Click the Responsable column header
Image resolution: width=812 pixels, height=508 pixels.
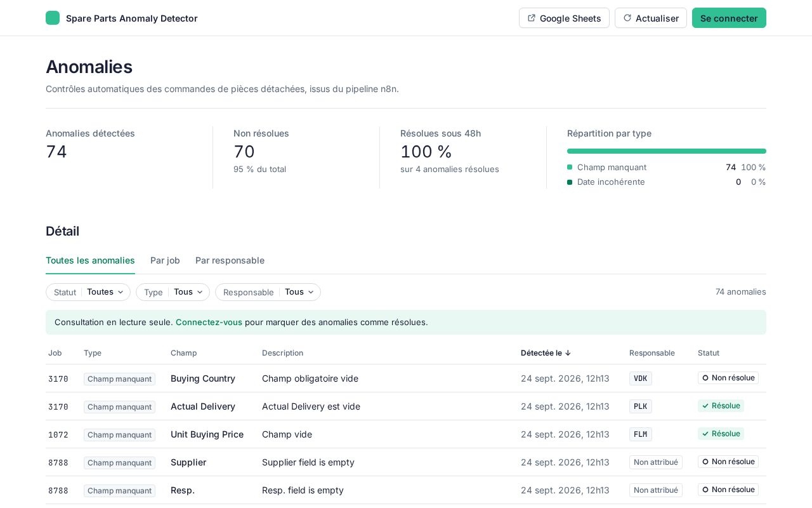(x=652, y=353)
